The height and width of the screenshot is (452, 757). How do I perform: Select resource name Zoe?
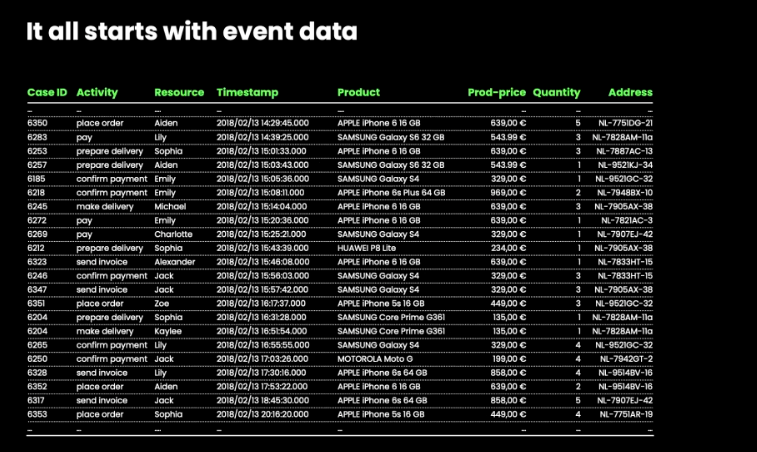tap(162, 303)
